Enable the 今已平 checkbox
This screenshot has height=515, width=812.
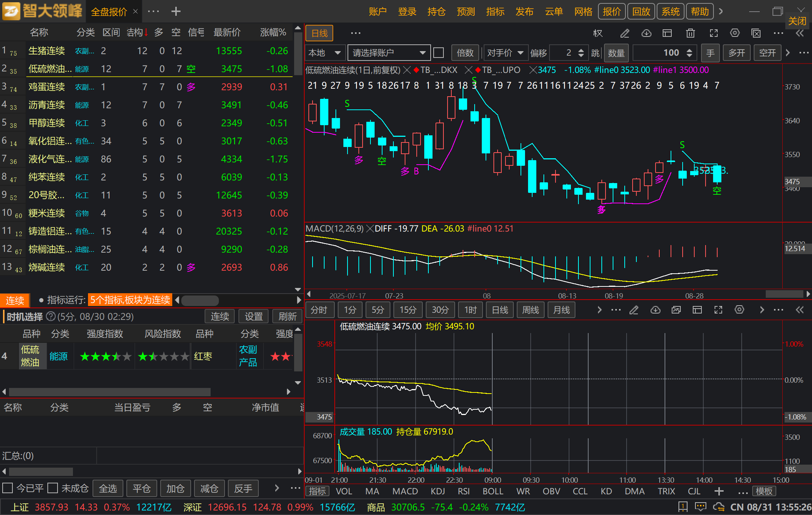point(8,488)
